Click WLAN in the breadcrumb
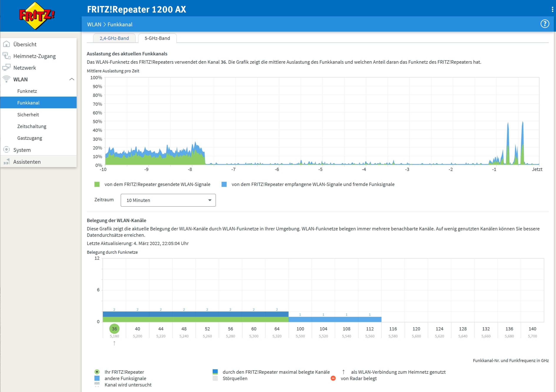 94,24
